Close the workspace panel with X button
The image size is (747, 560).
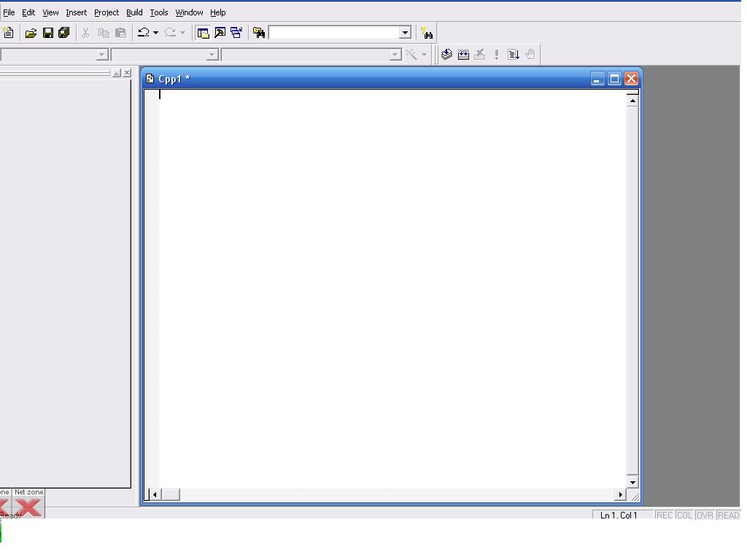127,73
